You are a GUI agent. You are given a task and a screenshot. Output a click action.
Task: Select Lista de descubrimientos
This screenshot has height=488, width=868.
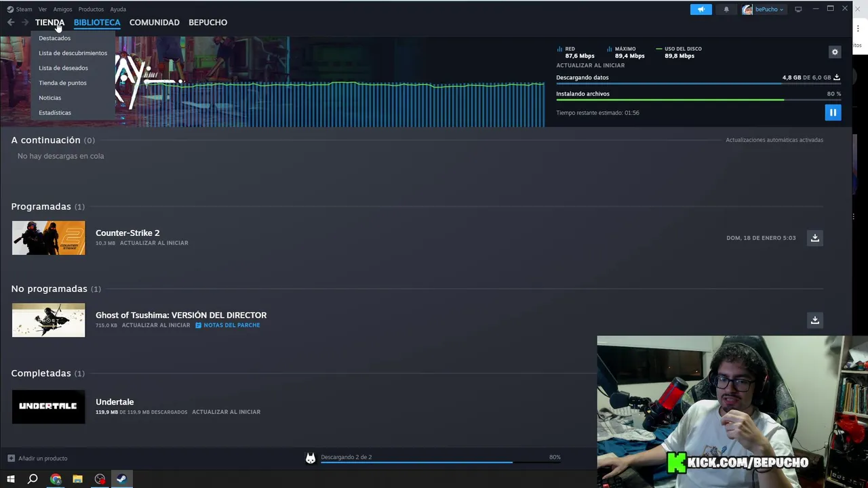tap(73, 53)
